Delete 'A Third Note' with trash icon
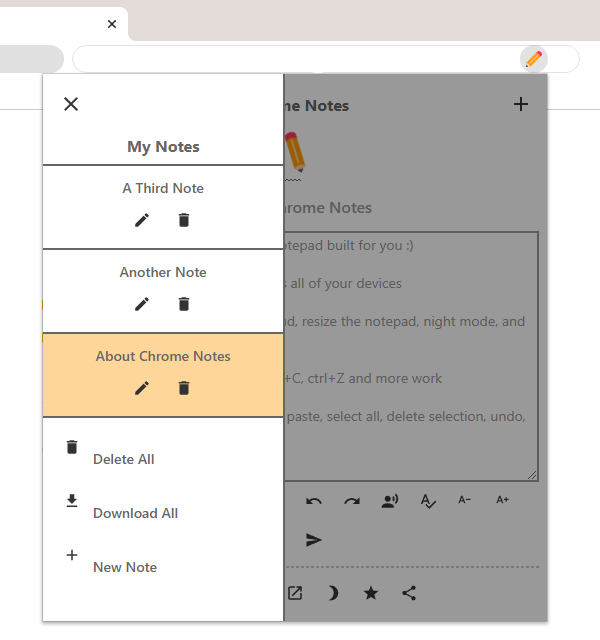Image resolution: width=600 pixels, height=640 pixels. [x=184, y=220]
